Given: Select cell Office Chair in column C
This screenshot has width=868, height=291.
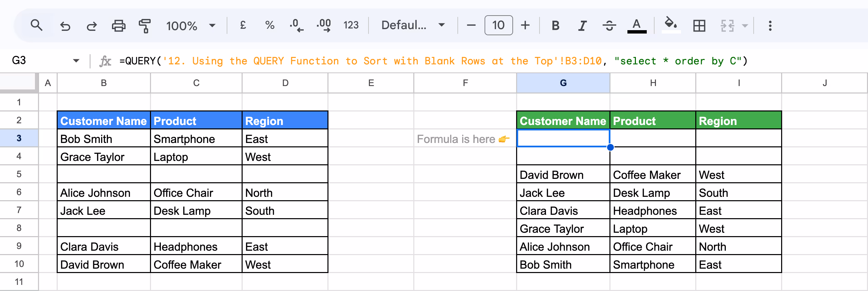Looking at the screenshot, I should click(196, 192).
